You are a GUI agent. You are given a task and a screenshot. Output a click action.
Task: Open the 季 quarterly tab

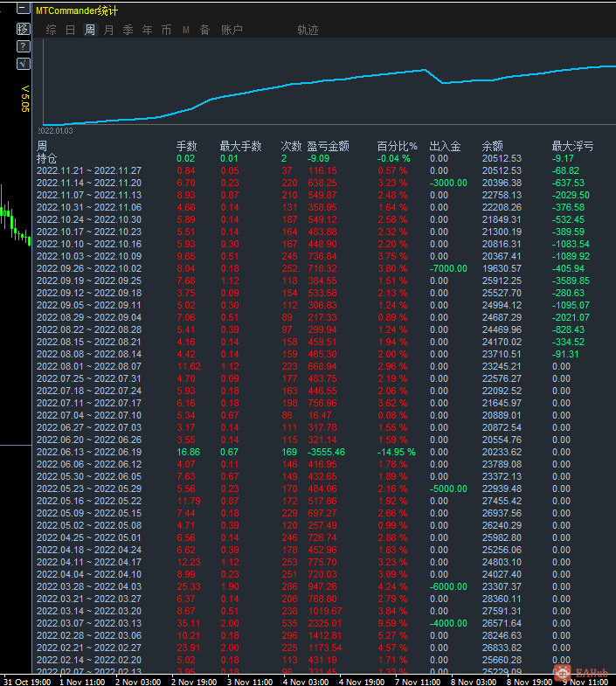pos(128,30)
